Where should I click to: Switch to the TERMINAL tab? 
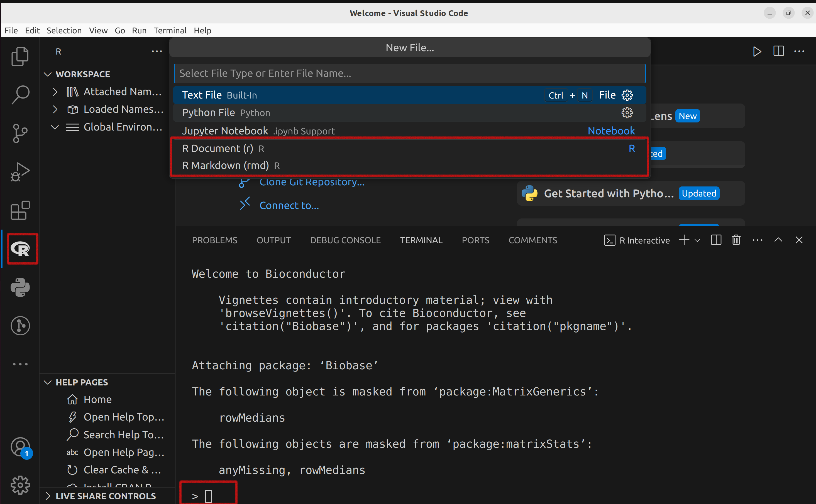point(421,240)
